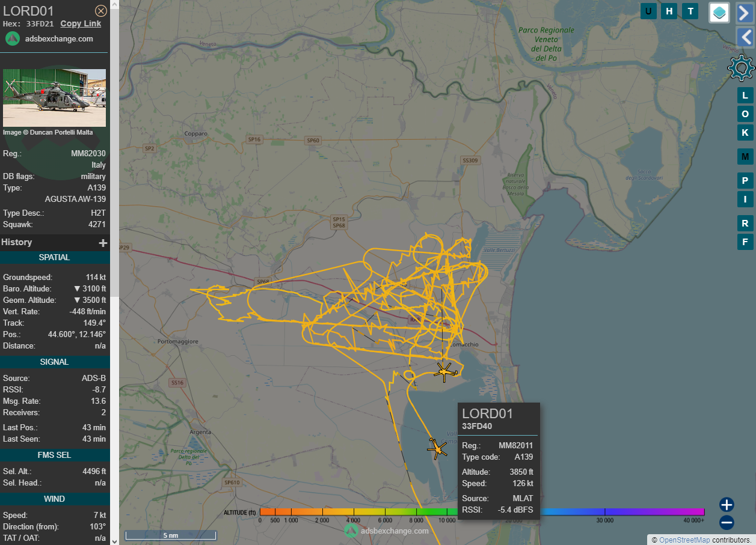Click the altitude color legend bar
This screenshot has width=756, height=545.
(x=482, y=511)
